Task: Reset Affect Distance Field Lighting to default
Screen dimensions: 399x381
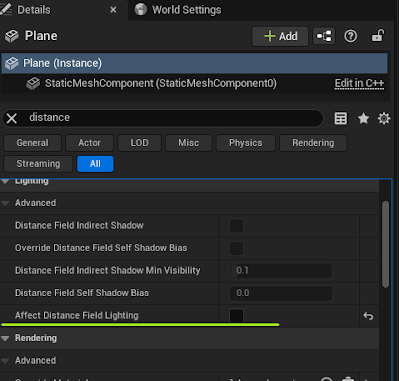Action: (368, 316)
